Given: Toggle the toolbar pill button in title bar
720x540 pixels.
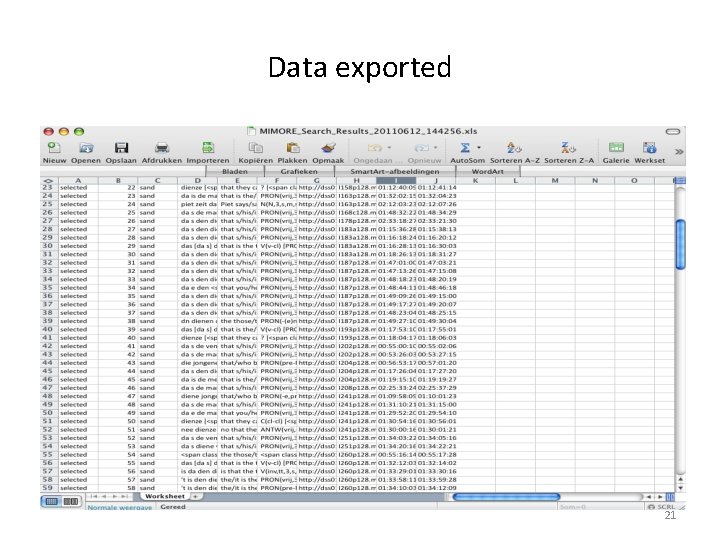Looking at the screenshot, I should 673,132.
